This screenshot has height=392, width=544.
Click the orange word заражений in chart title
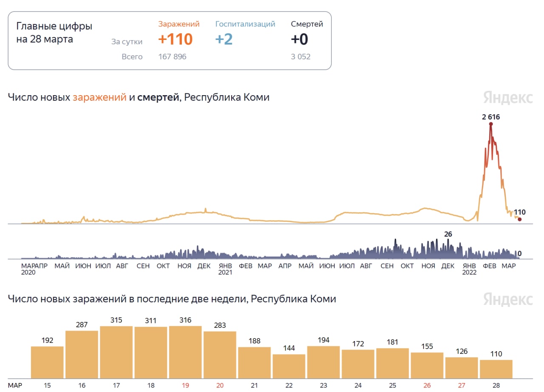(99, 97)
